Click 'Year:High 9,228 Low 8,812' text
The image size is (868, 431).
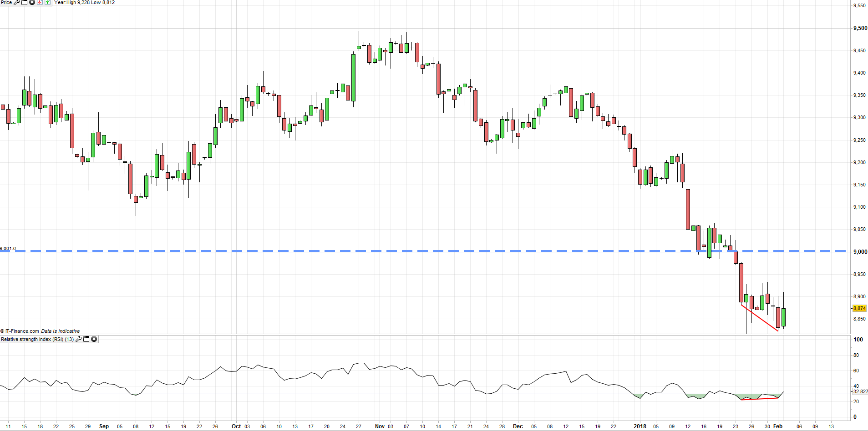[85, 3]
